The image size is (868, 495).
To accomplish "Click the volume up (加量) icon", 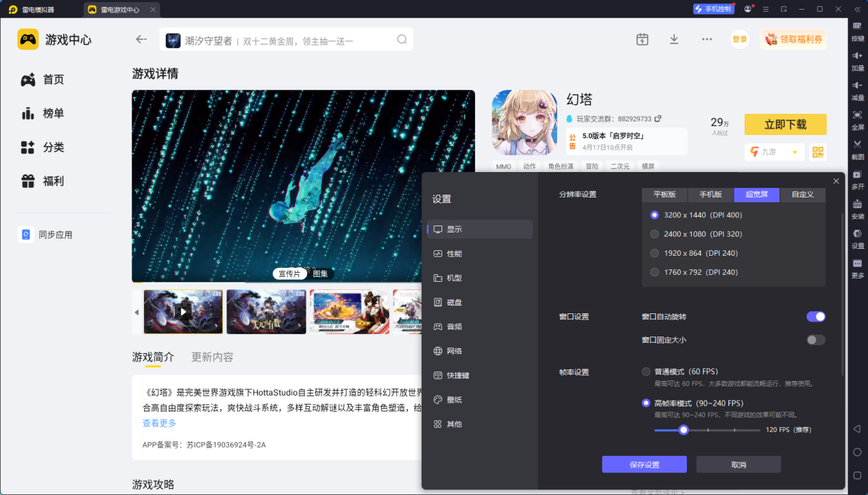I will coord(857,56).
